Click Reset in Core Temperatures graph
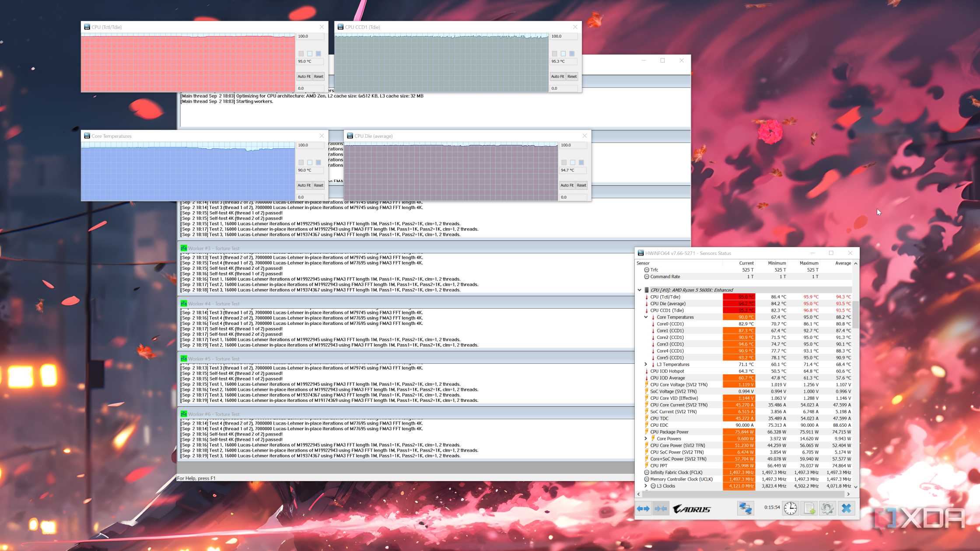Screen dimensions: 980x551 [318, 185]
